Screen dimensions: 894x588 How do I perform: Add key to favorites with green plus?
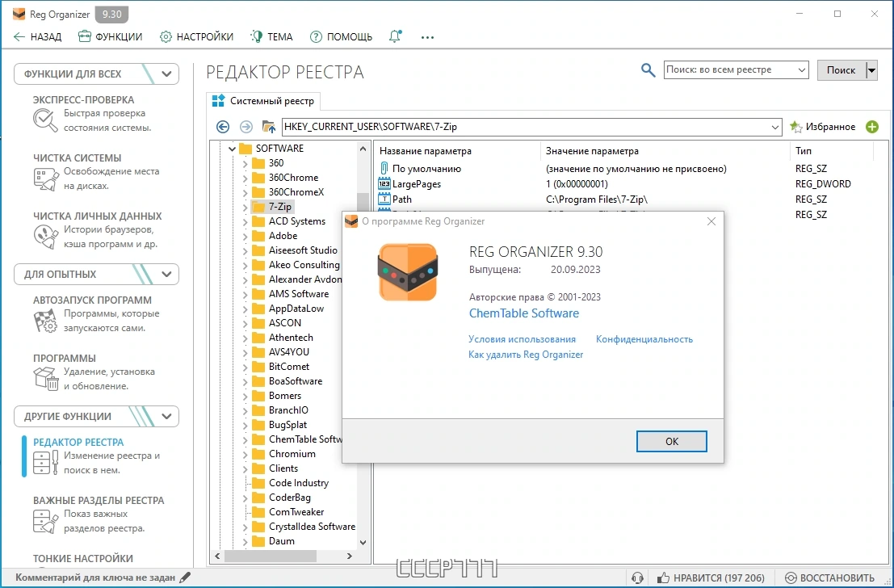coord(871,127)
